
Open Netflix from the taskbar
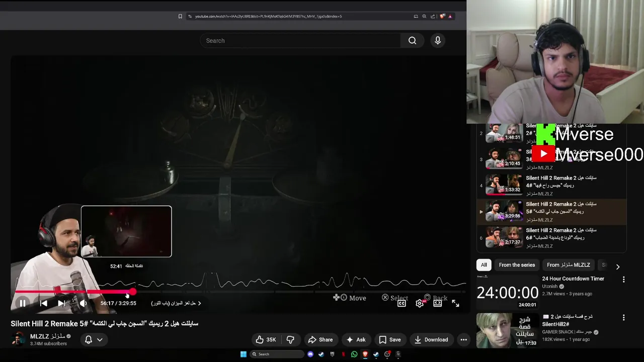coord(343,354)
